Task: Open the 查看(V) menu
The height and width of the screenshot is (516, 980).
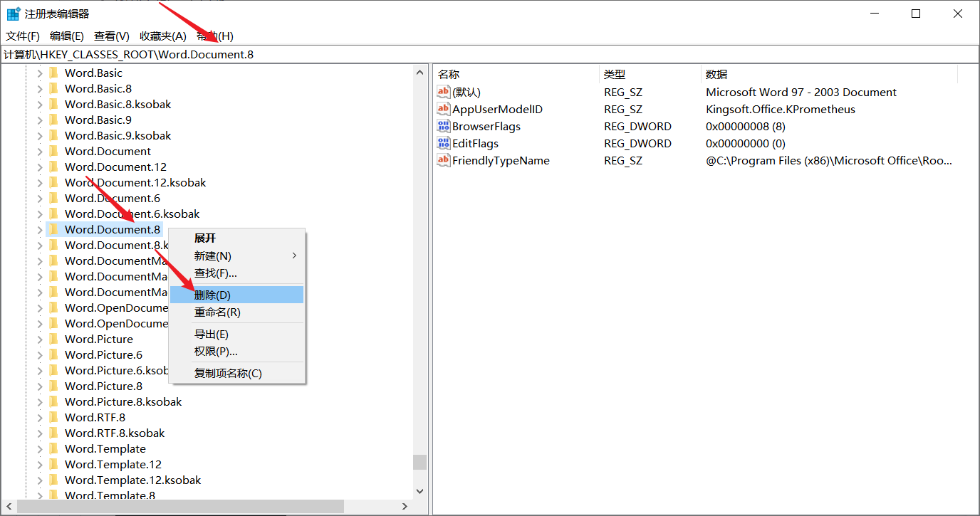Action: (112, 36)
